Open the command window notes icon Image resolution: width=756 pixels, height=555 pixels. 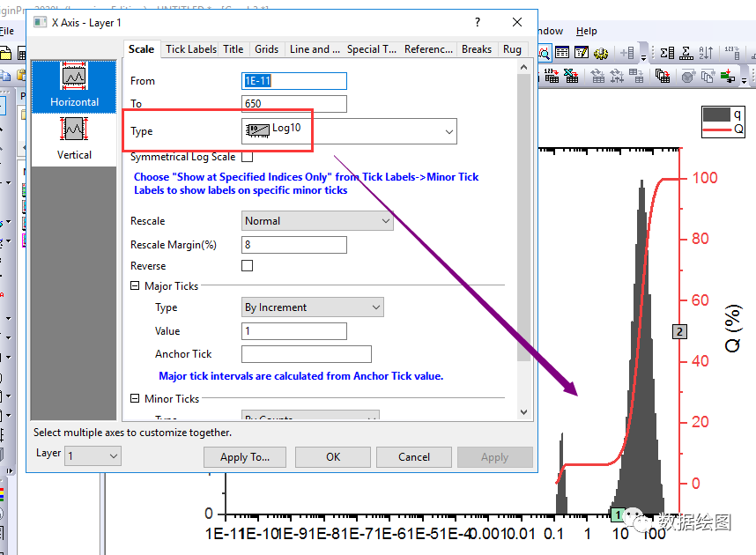click(x=582, y=53)
